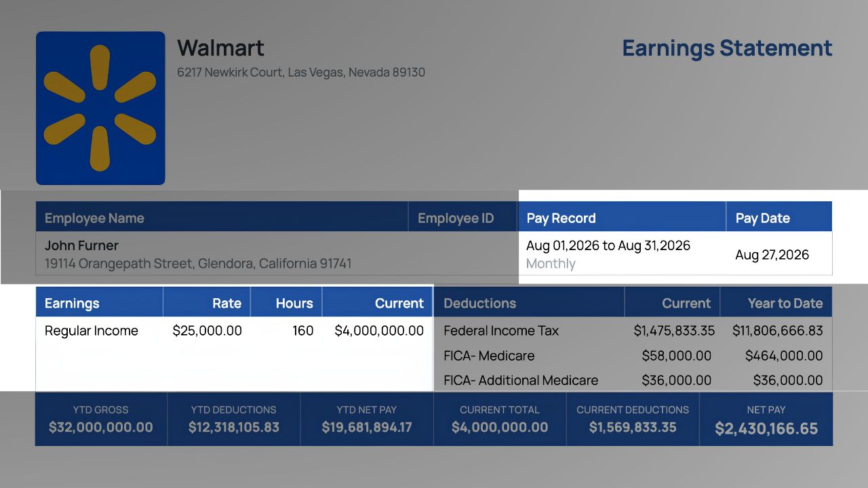Click the Rate column header
This screenshot has width=868, height=488.
(227, 303)
